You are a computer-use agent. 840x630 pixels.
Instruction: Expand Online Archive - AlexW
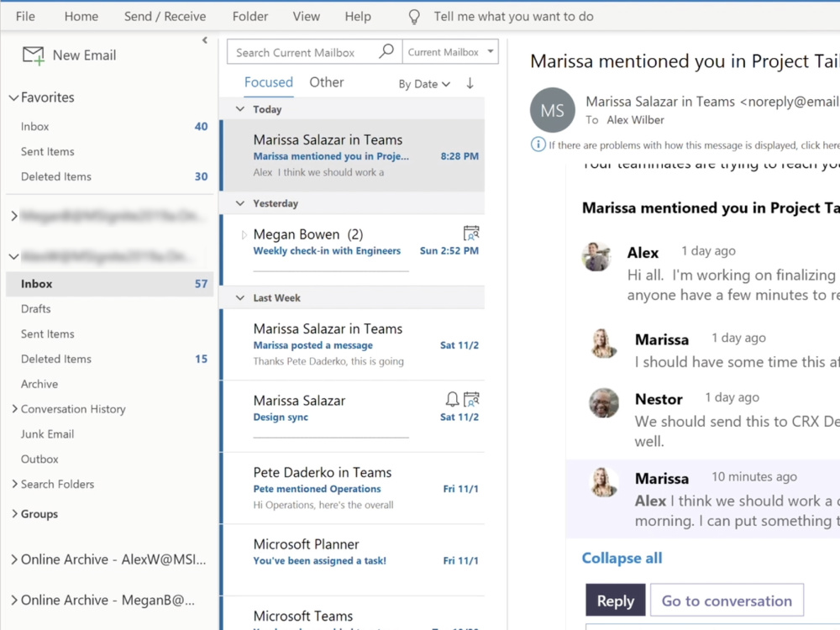[x=14, y=559]
